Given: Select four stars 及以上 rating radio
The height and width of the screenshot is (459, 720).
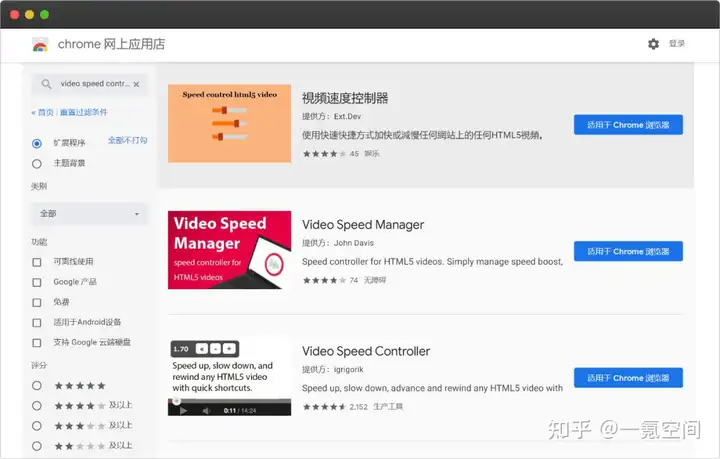Looking at the screenshot, I should [37, 406].
